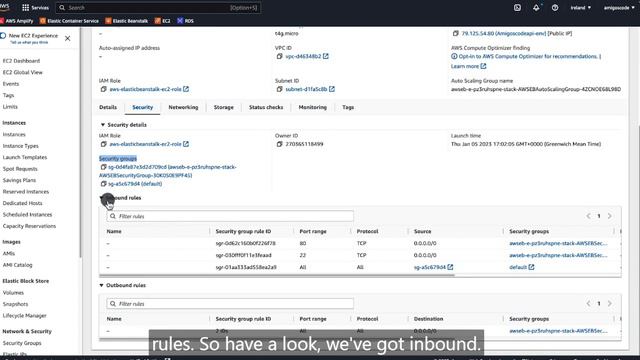Go to next page of inbound rules
The height and width of the screenshot is (360, 640).
point(609,216)
